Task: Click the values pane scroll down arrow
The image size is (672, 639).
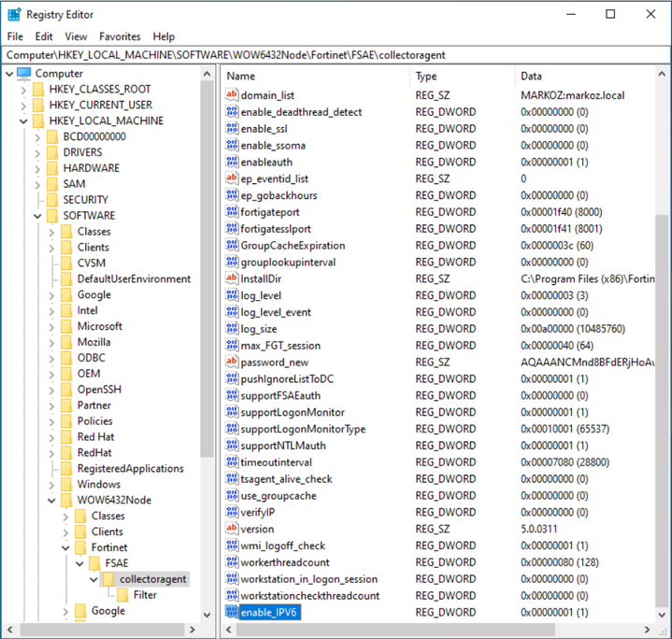Action: [x=662, y=615]
